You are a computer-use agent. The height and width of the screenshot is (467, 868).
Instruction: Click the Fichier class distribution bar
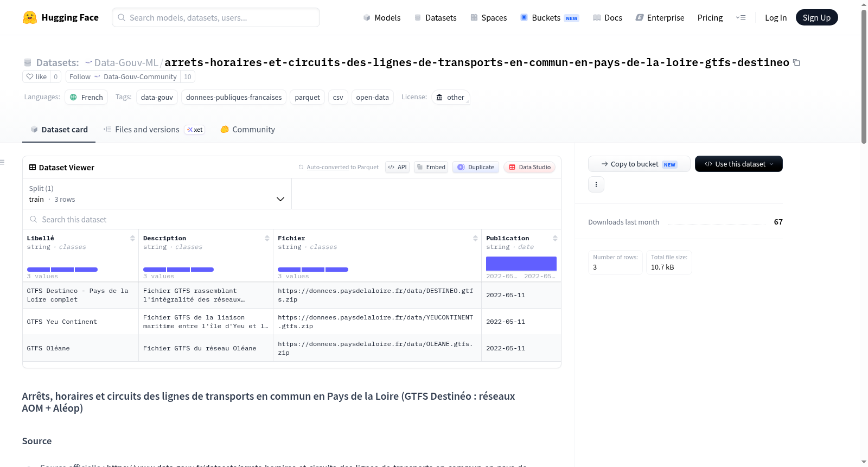point(313,270)
